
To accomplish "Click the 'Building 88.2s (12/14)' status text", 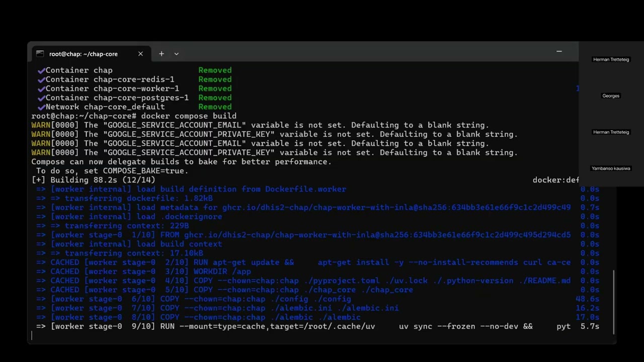I will click(103, 180).
